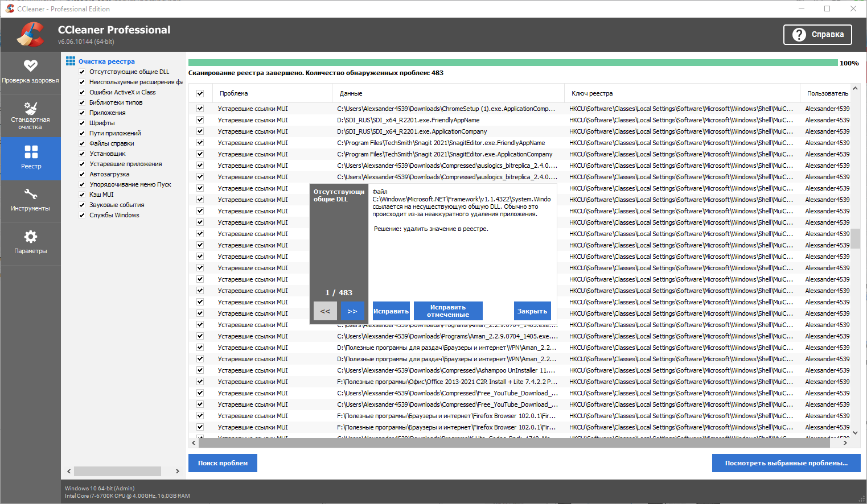The image size is (867, 504).
Task: Click version text v6.06.10144
Action: (x=86, y=42)
